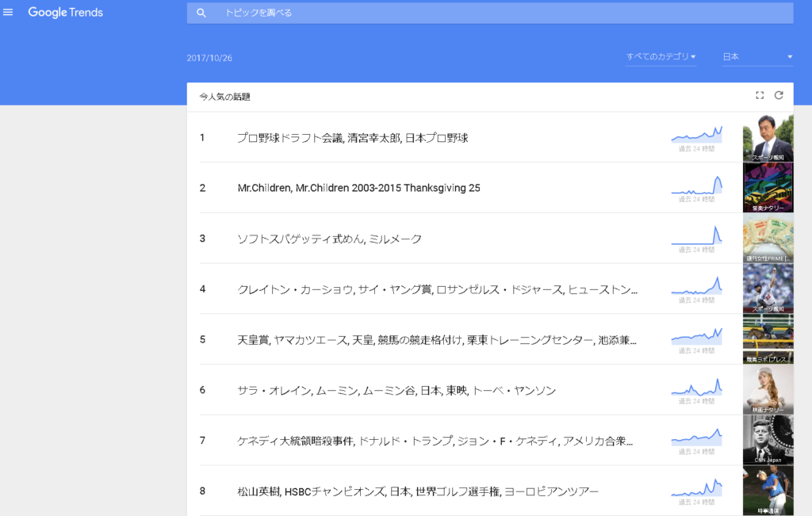Open the クレイトン・カーショウ trending topic
This screenshot has width=812, height=516.
click(x=436, y=289)
